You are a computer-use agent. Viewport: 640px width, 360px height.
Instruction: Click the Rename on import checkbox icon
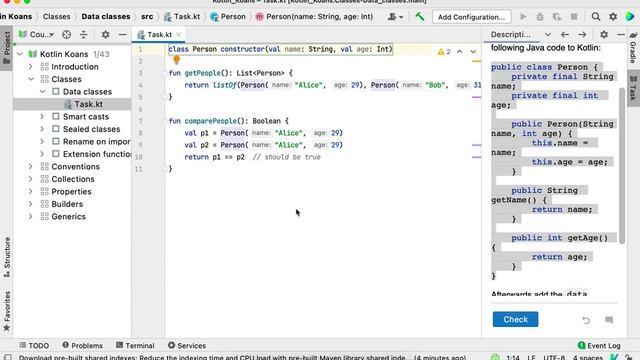(56, 142)
